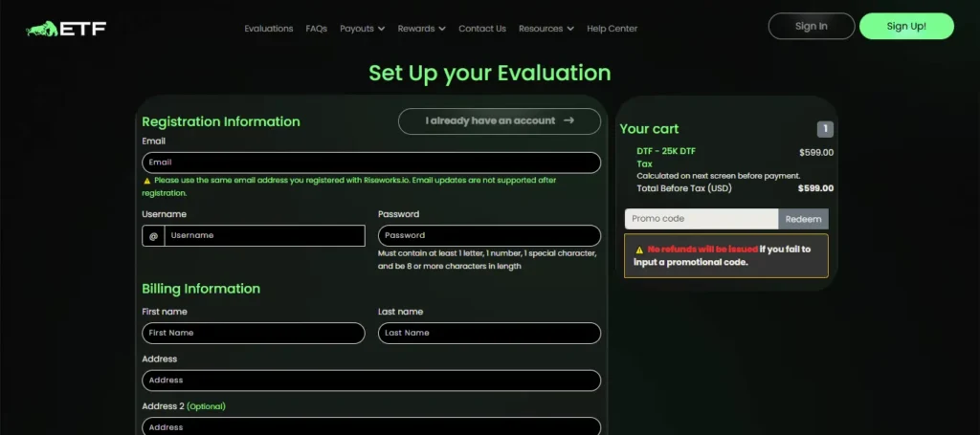This screenshot has height=435, width=980.
Task: Click the Redeem promo button
Action: tap(803, 219)
